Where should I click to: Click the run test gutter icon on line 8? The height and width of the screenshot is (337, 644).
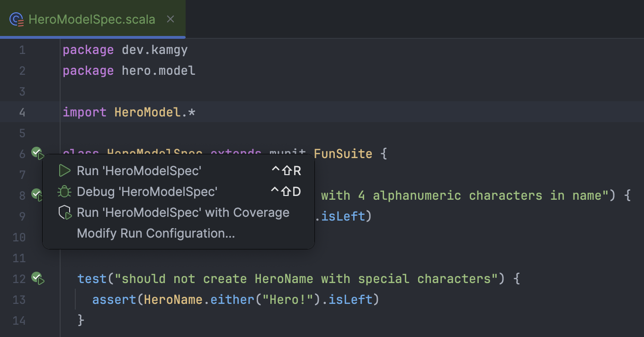(x=37, y=195)
